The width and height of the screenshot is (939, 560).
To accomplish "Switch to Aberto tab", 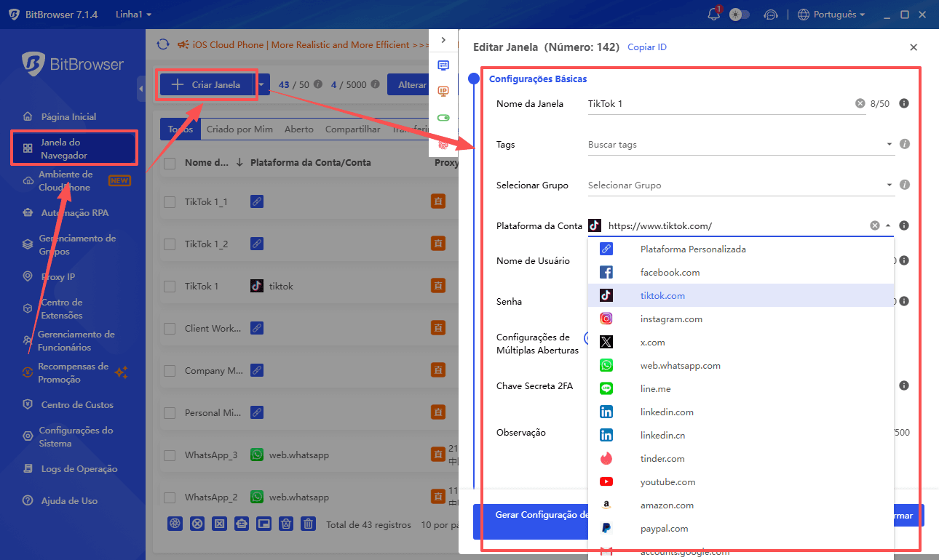I will click(299, 129).
